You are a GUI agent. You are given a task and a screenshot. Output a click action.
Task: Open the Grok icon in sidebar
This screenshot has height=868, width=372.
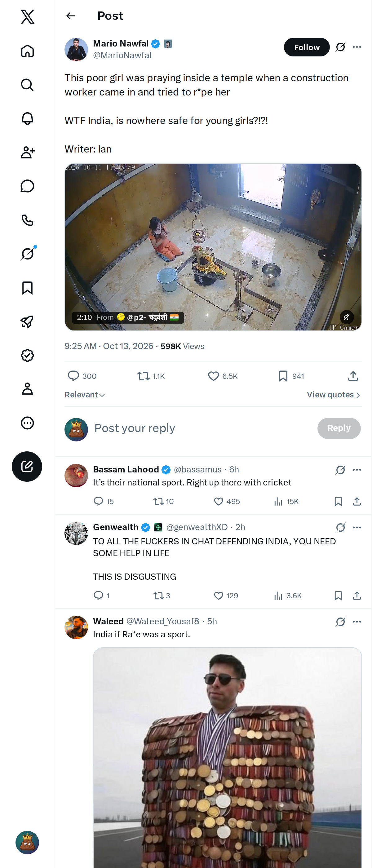27,254
